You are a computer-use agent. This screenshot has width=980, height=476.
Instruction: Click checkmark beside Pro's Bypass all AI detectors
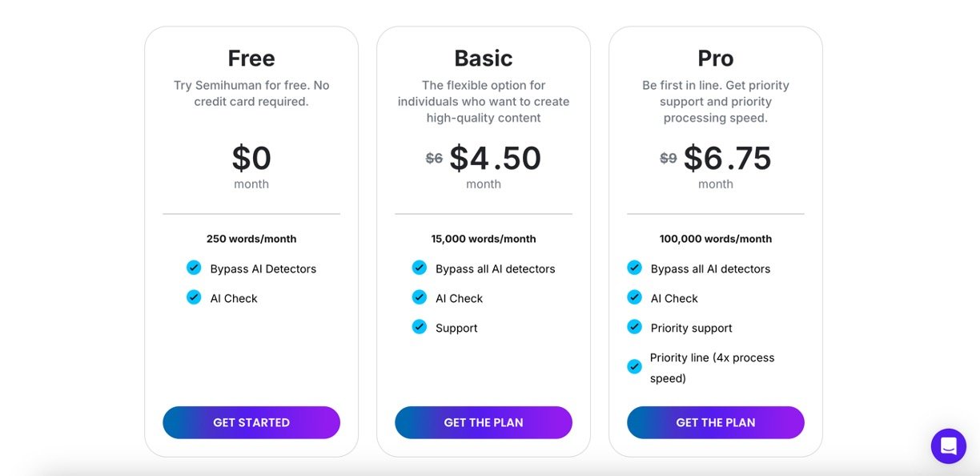(x=635, y=268)
